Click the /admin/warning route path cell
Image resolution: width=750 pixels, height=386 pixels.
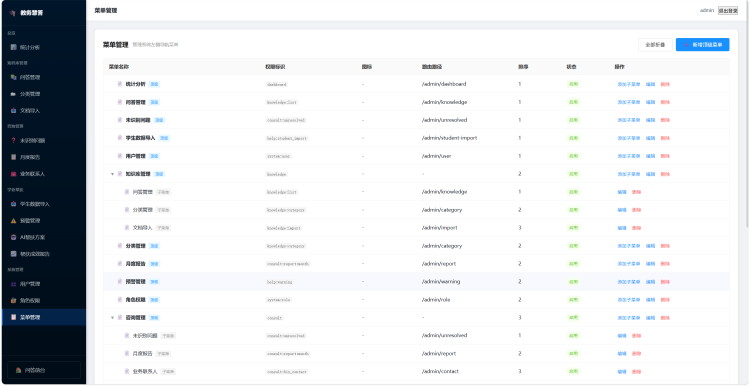pyautogui.click(x=441, y=282)
